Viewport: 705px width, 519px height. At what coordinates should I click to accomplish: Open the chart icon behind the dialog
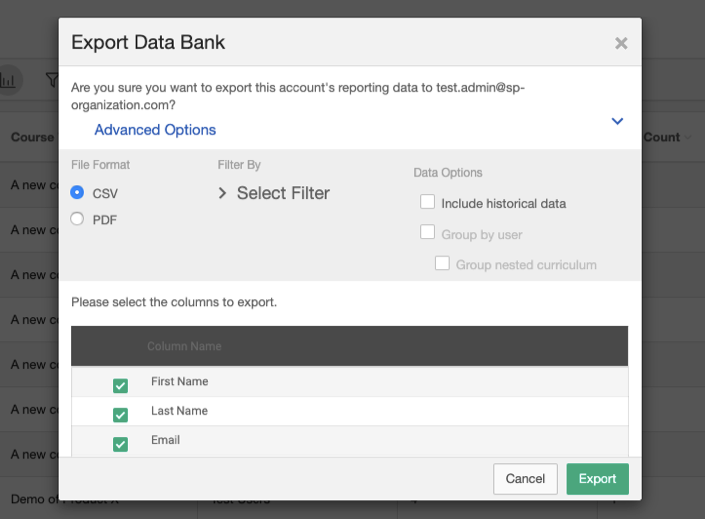tap(8, 81)
